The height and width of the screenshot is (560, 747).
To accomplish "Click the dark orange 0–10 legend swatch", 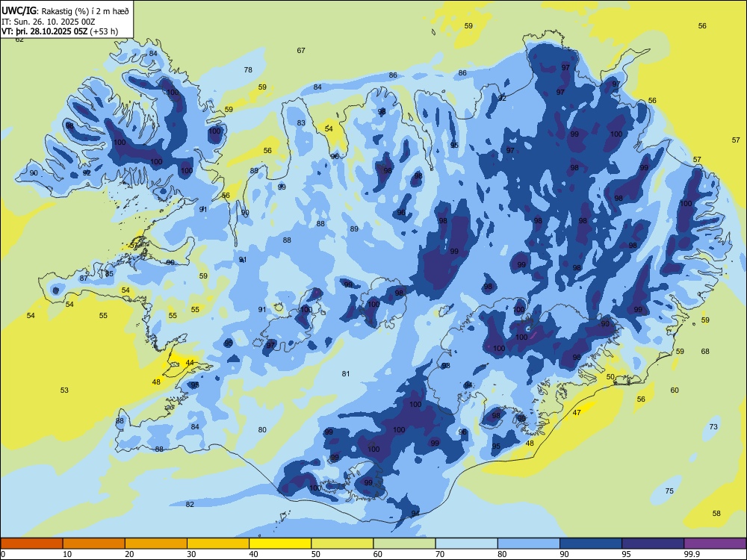I will [31, 544].
